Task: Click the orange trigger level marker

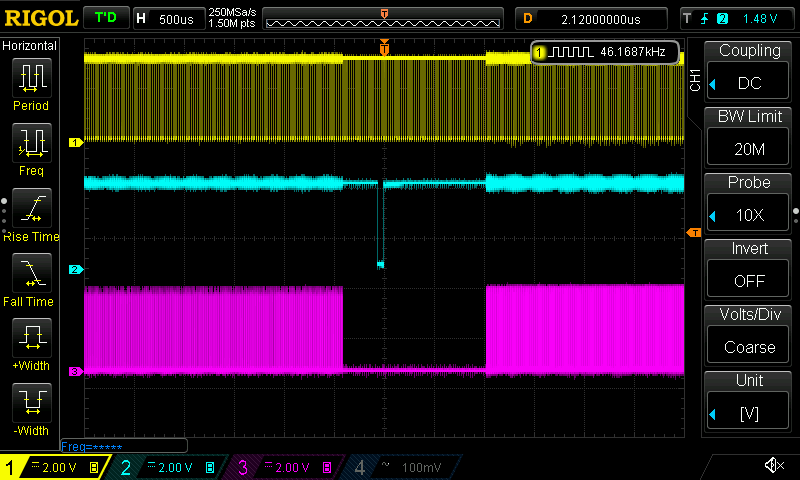Action: click(x=694, y=233)
